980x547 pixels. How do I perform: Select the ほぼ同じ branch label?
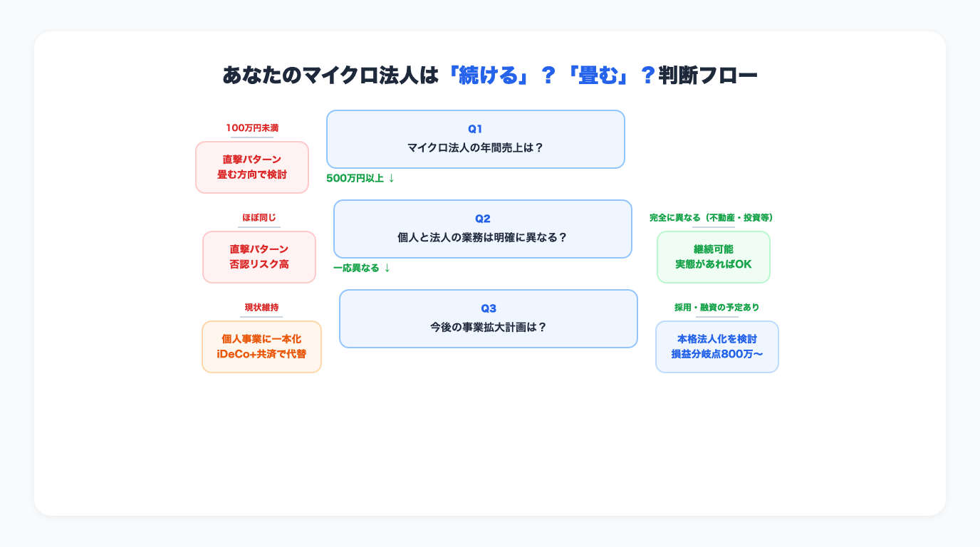point(259,217)
